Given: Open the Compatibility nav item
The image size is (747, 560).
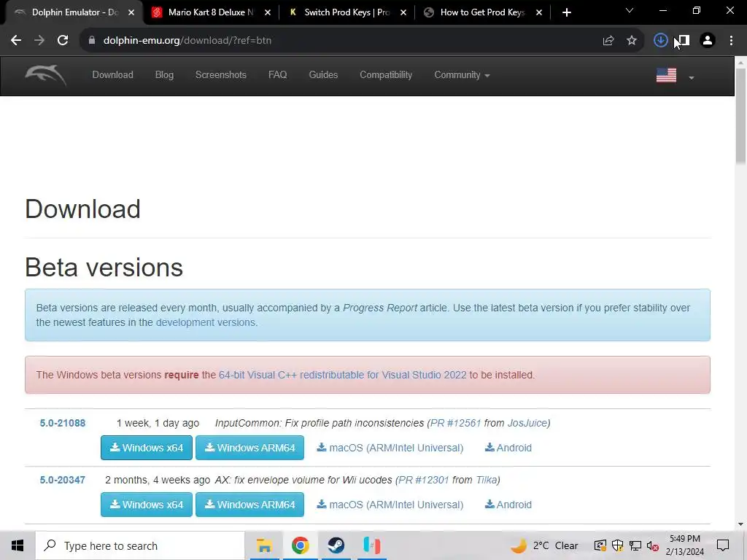Looking at the screenshot, I should [x=386, y=75].
